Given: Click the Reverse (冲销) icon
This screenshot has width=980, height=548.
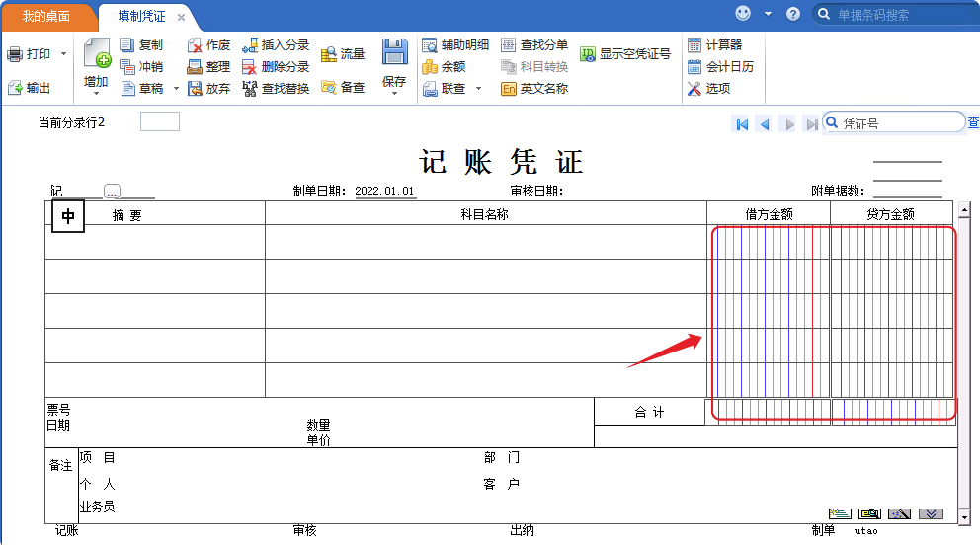Looking at the screenshot, I should pos(126,67).
